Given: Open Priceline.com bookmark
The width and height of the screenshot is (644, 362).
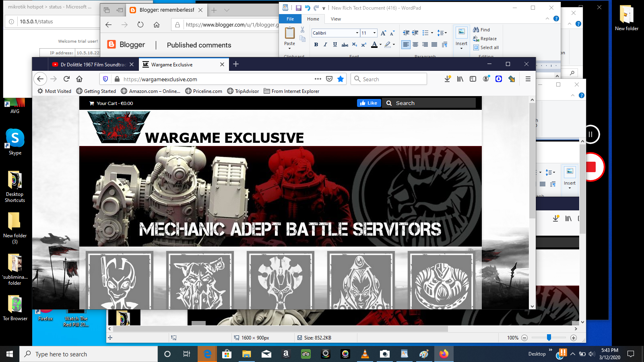Looking at the screenshot, I should pyautogui.click(x=204, y=91).
